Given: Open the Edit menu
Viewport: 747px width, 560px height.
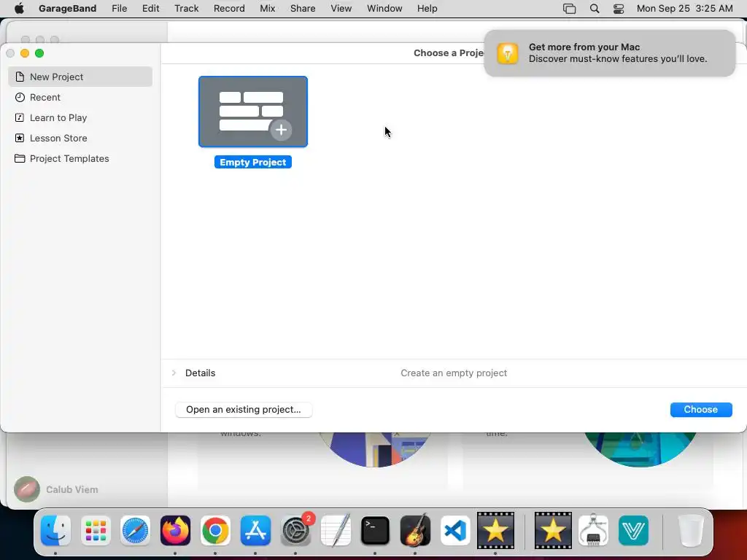Looking at the screenshot, I should pos(150,8).
